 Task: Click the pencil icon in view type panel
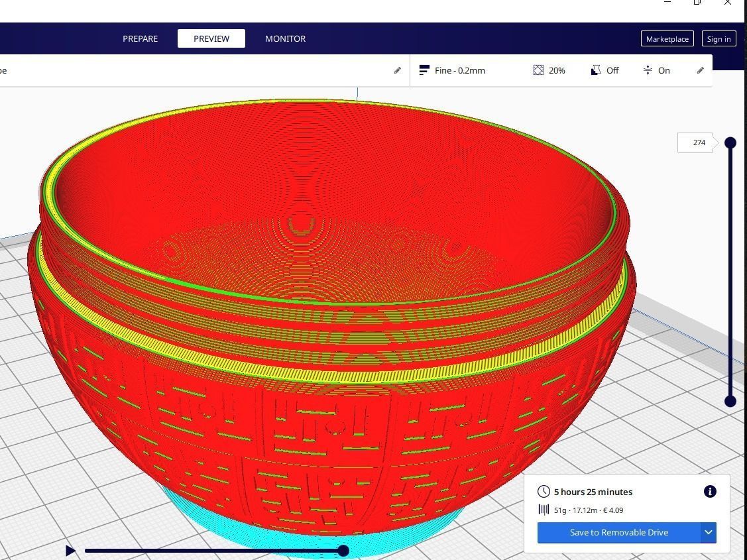(397, 70)
